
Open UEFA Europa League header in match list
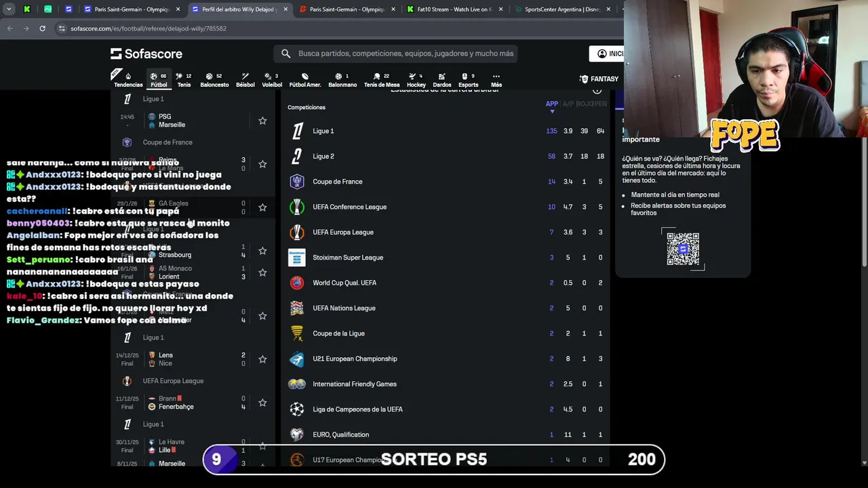tap(173, 381)
